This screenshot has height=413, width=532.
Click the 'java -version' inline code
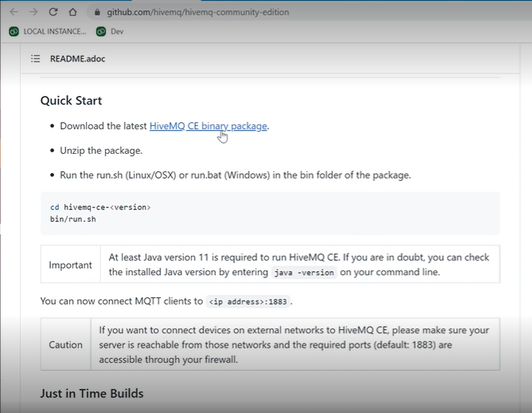click(x=304, y=273)
